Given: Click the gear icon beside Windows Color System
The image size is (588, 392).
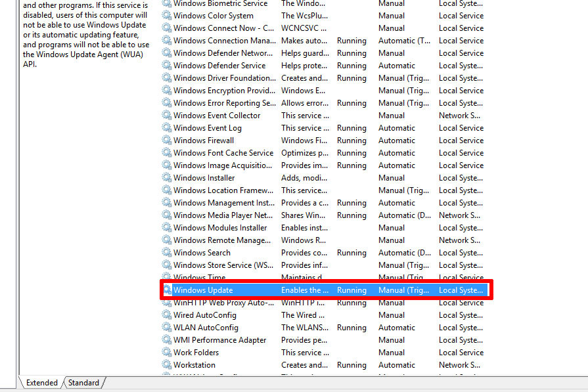Looking at the screenshot, I should point(166,15).
